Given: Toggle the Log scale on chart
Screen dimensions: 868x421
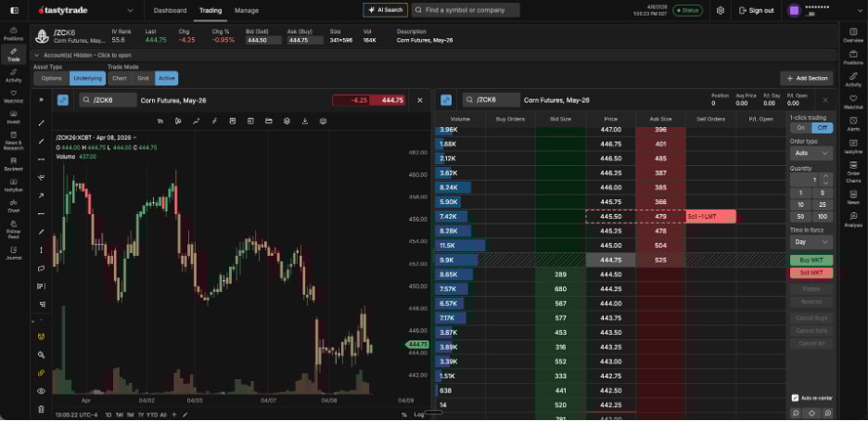Looking at the screenshot, I should click(x=418, y=415).
